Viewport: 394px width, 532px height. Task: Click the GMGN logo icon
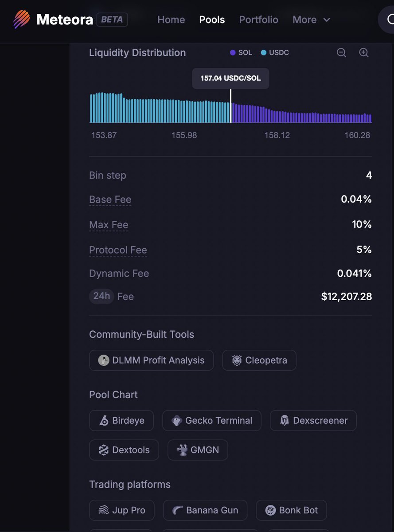[x=182, y=450]
